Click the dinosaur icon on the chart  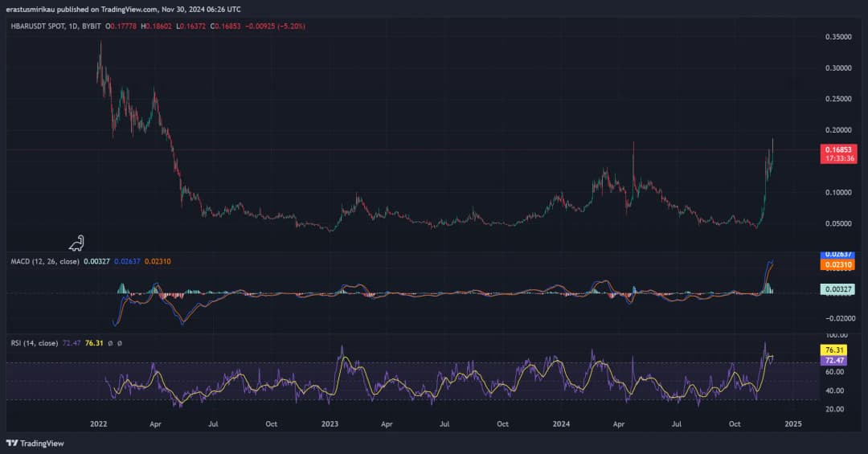pos(77,243)
